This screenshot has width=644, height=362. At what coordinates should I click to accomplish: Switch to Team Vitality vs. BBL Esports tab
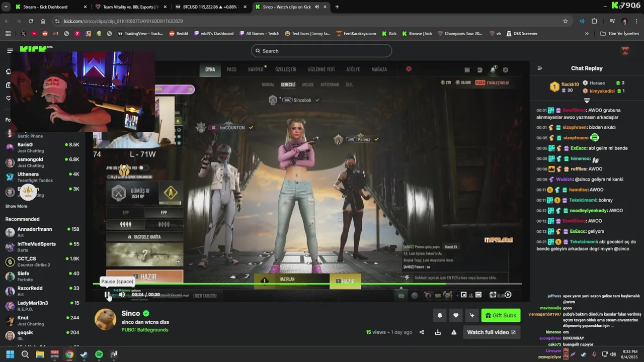(132, 7)
